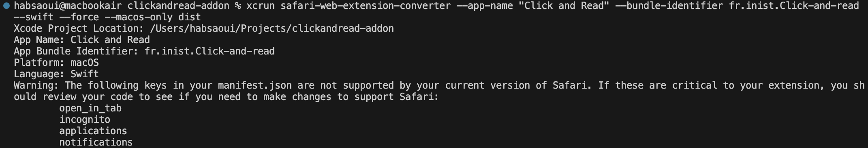868x148 pixels.
Task: Click the open_in_tab key
Action: point(90,108)
